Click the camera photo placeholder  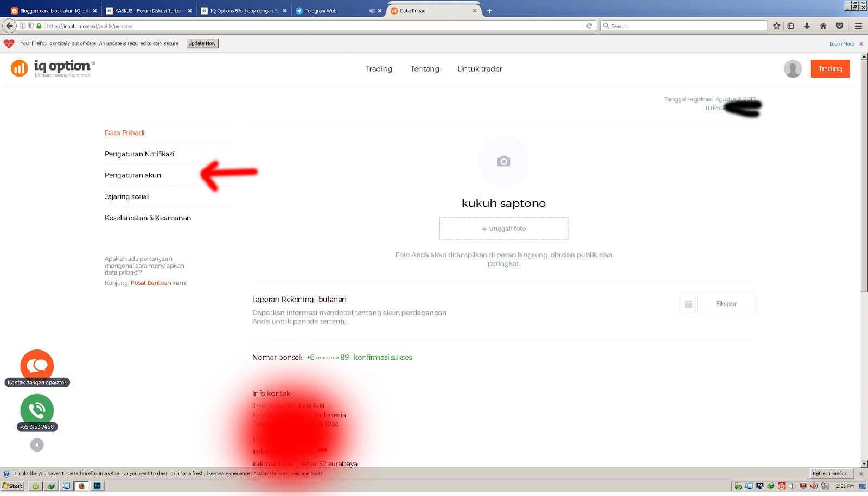(x=503, y=161)
